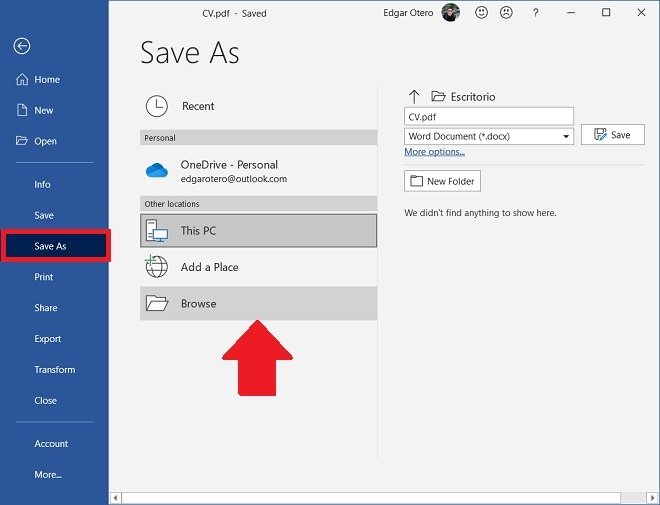This screenshot has height=505, width=660.
Task: Click the Save button with disk icon
Action: pos(612,135)
